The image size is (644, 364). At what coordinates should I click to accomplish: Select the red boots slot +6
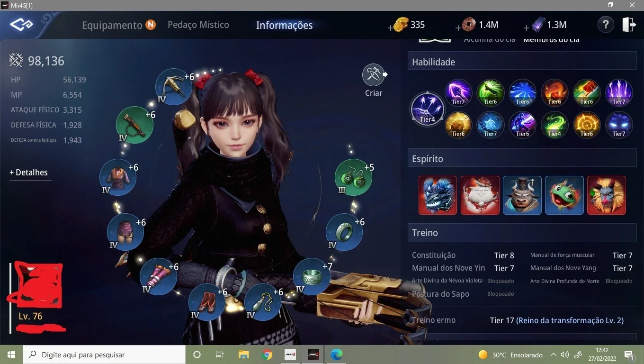(x=207, y=302)
